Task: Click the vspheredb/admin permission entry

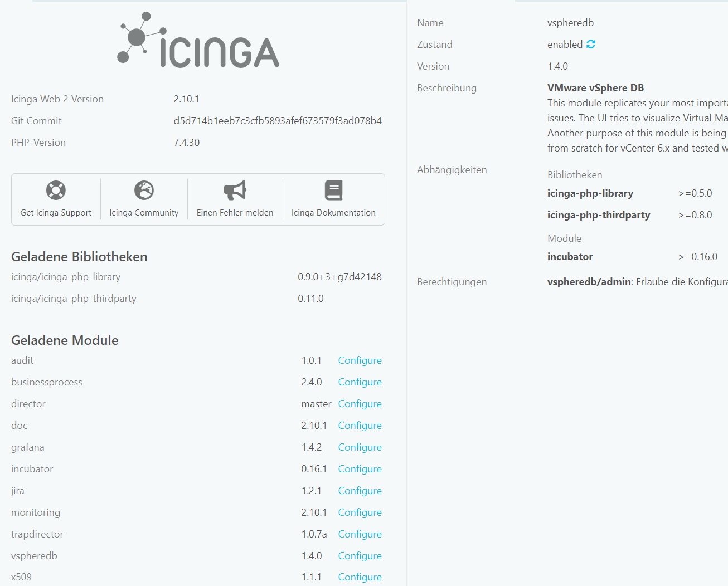Action: [x=589, y=281]
